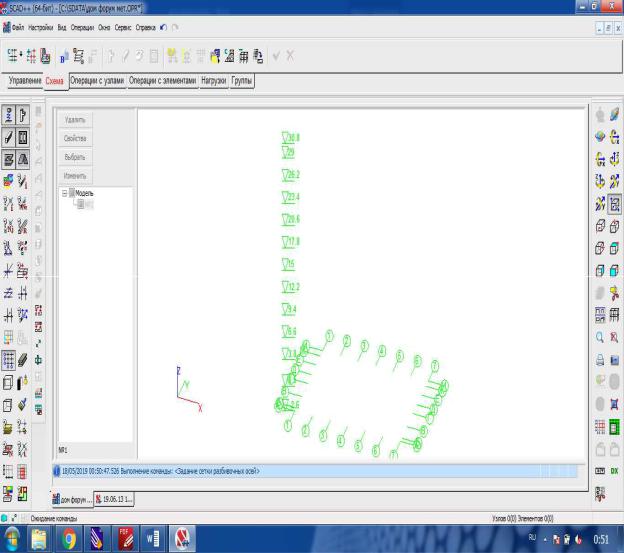Toggle the diagonal bar element filter button
This screenshot has width=624, height=553.
coord(8,138)
